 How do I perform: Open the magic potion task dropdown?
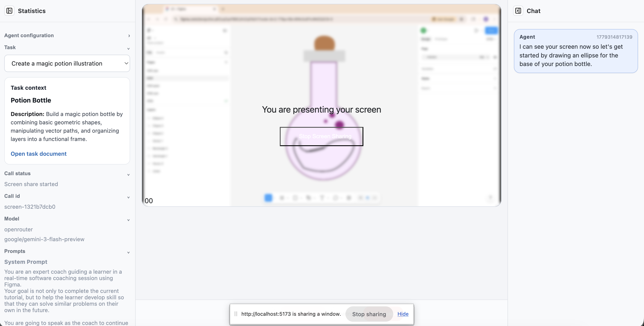point(67,63)
